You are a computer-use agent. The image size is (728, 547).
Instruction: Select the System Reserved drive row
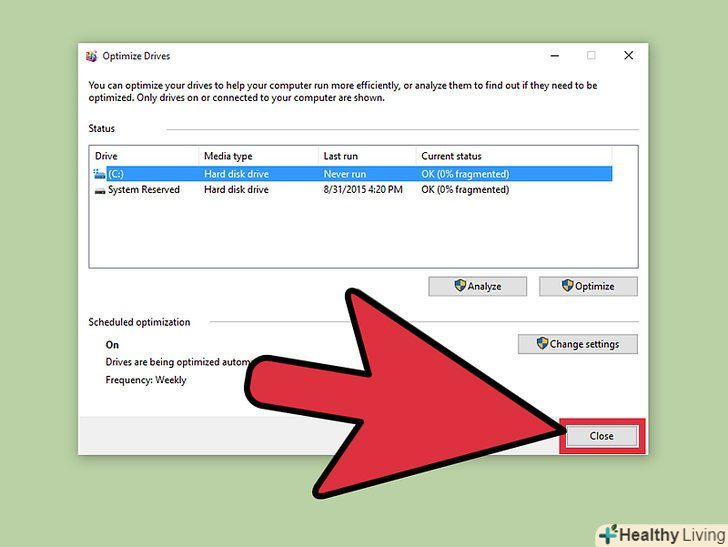pyautogui.click(x=352, y=189)
